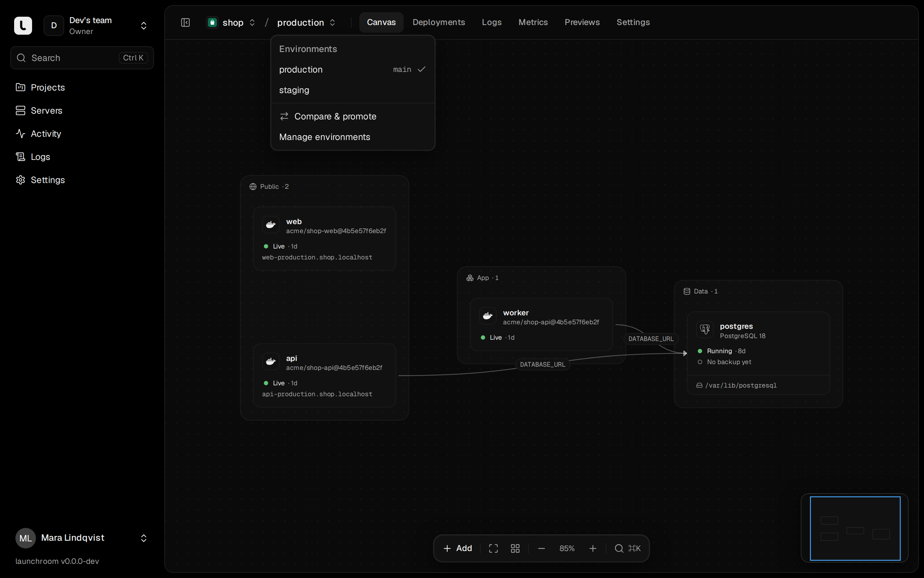
Task: Switch to the Deployments tab
Action: 439,22
